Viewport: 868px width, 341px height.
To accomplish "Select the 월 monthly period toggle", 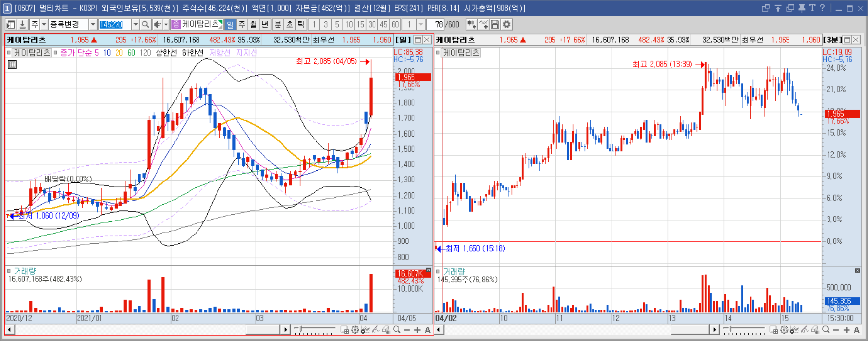I will point(253,24).
